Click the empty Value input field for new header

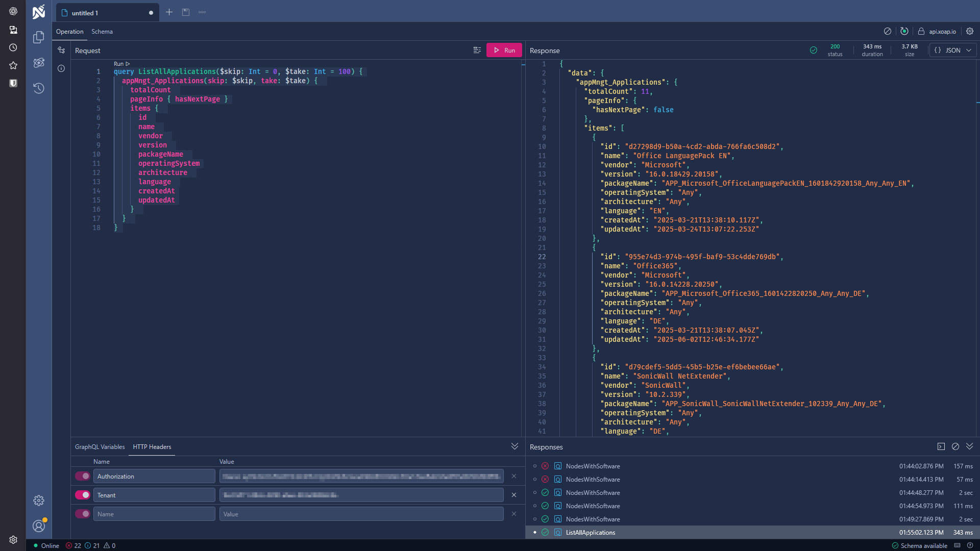(360, 513)
